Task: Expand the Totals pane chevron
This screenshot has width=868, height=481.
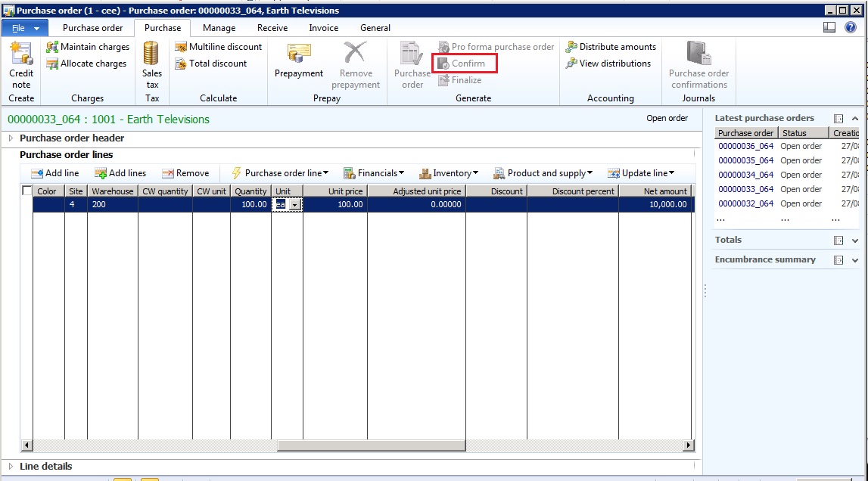Action: pos(855,240)
